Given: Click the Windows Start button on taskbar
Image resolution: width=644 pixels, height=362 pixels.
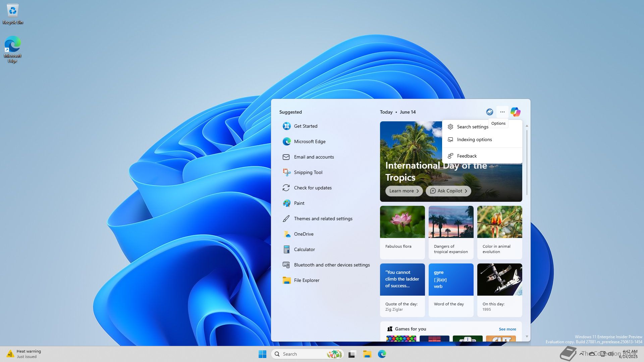Looking at the screenshot, I should [x=262, y=354].
